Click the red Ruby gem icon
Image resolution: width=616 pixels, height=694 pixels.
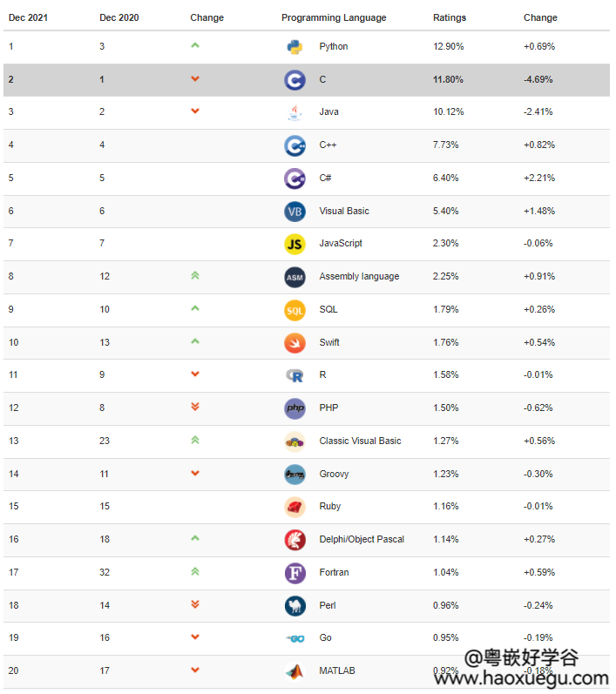(294, 507)
